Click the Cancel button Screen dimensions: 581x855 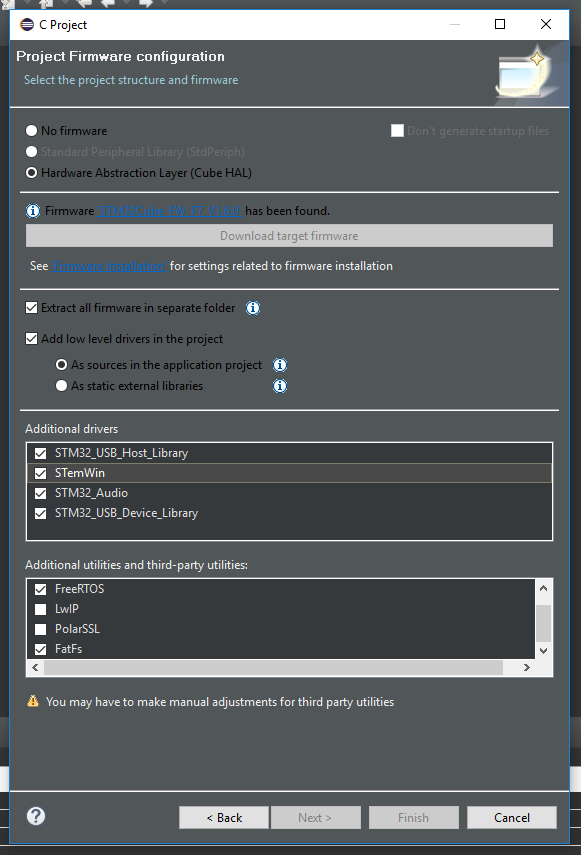pos(512,817)
